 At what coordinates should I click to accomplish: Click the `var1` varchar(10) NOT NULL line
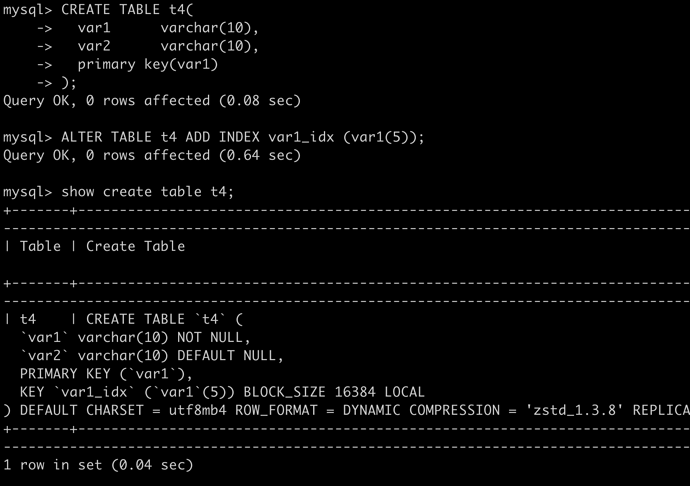(135, 338)
